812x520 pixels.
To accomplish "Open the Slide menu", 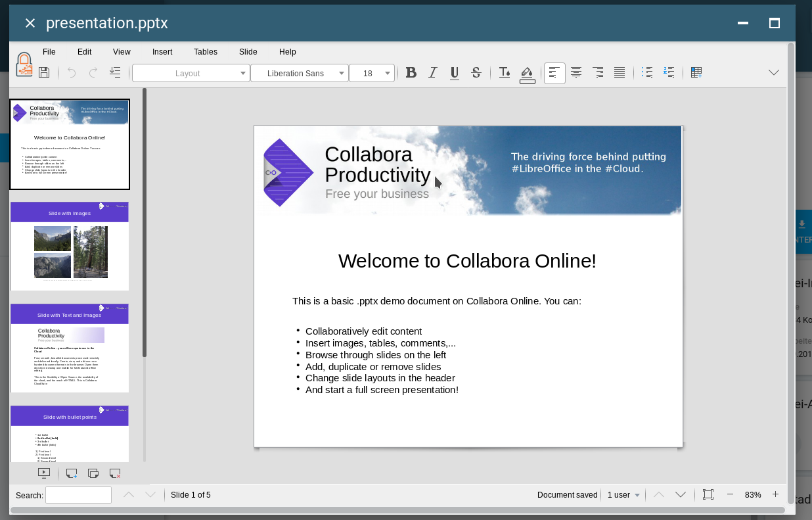I will point(248,52).
